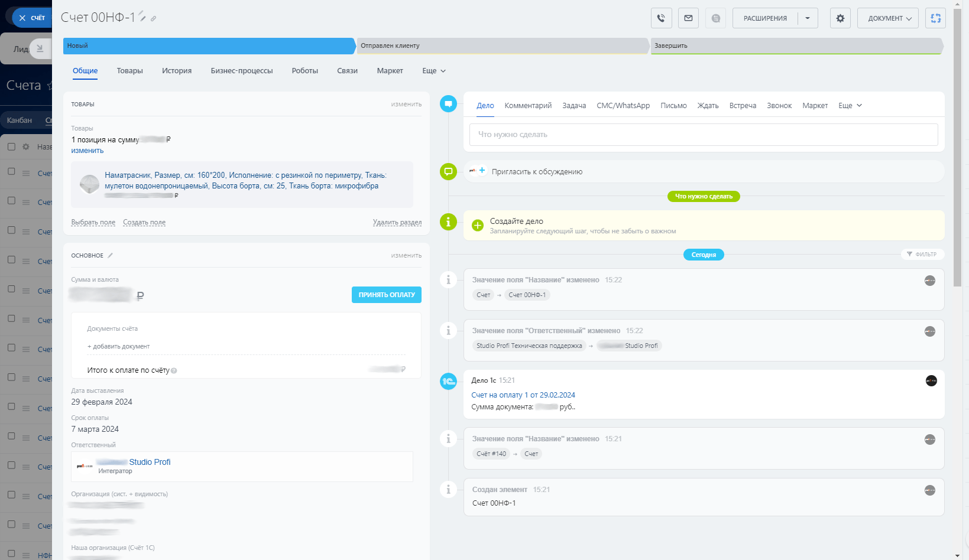This screenshot has width=969, height=560.
Task: Click the star icon next to Счета
Action: click(x=50, y=86)
